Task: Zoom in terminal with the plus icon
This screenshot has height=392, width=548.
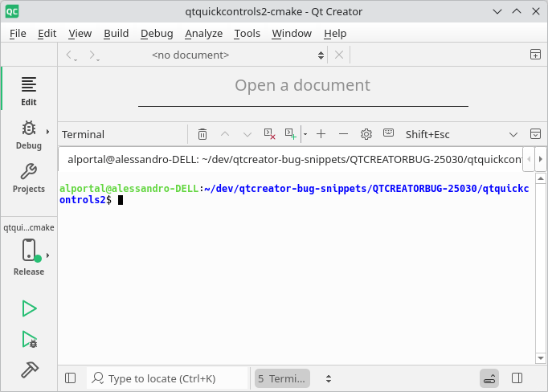Action: pos(321,134)
